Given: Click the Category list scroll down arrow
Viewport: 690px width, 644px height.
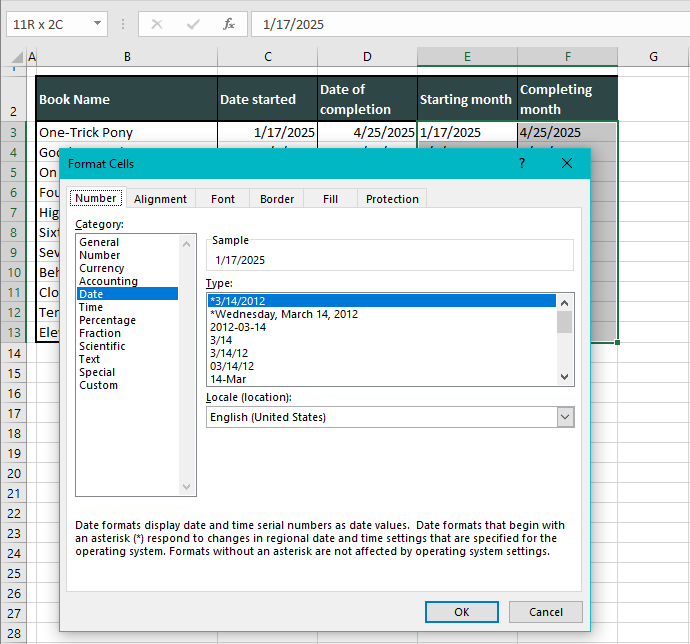Looking at the screenshot, I should (187, 486).
